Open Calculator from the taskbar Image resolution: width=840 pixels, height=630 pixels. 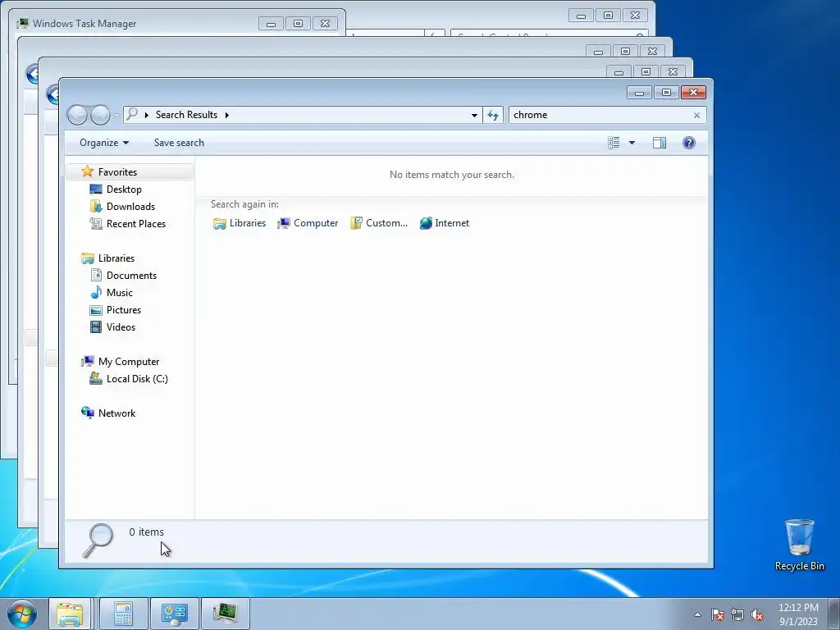(x=123, y=614)
